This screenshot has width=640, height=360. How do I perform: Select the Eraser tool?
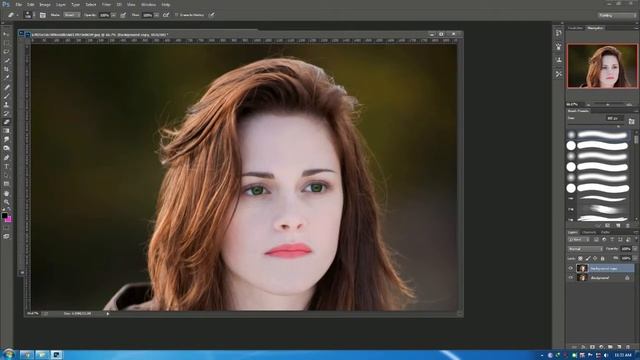point(6,122)
